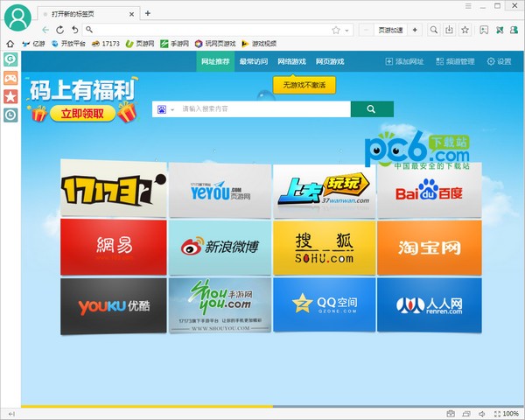Open the QQ空间 tile
Viewport: 525px width, 420px height.
(324, 304)
